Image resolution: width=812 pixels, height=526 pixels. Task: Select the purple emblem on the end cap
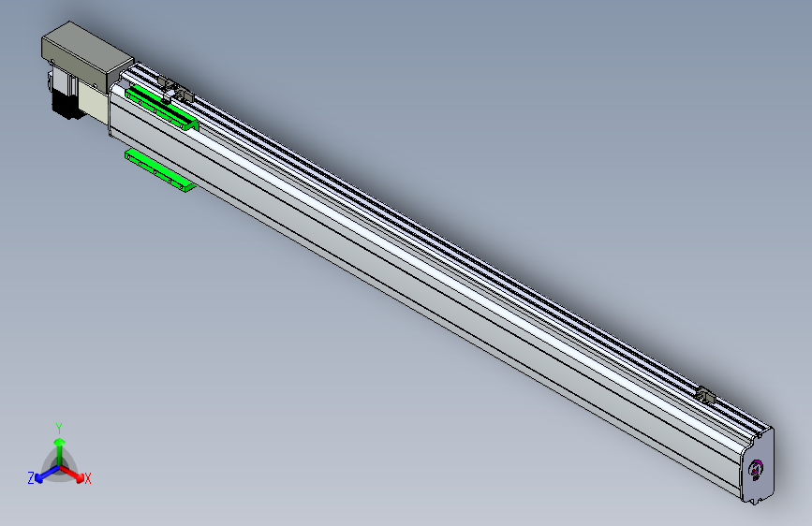(x=757, y=470)
